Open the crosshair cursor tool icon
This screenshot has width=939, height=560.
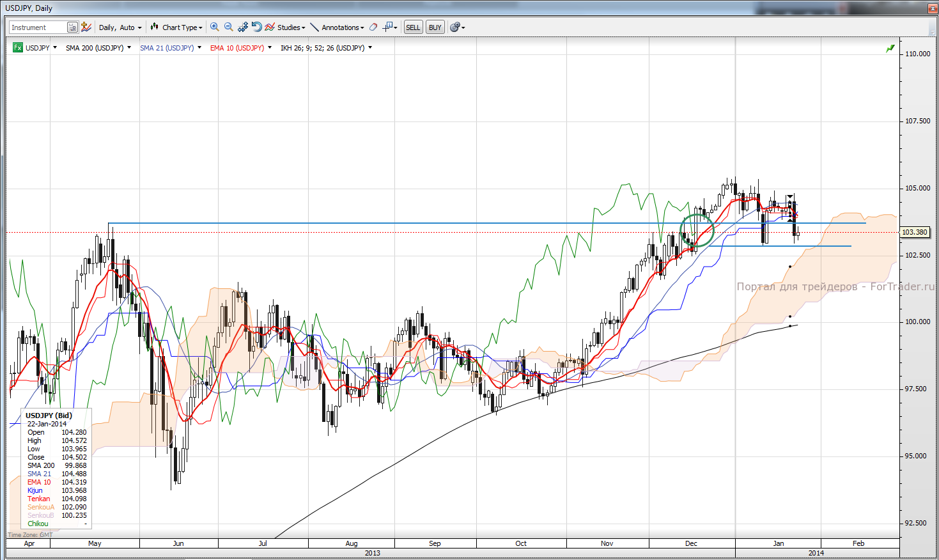click(388, 27)
